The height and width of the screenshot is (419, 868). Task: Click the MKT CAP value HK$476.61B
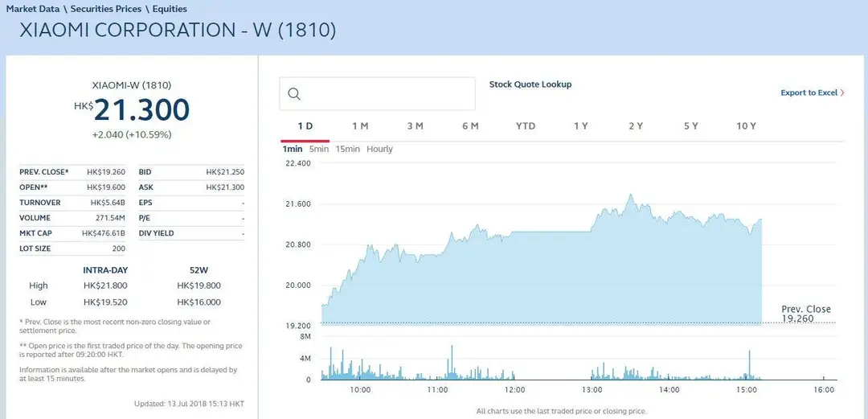(x=104, y=233)
